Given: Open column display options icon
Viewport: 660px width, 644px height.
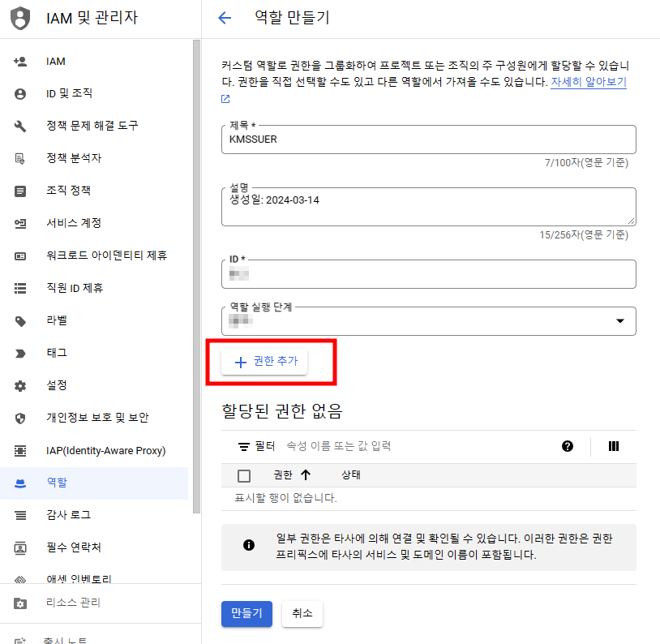Looking at the screenshot, I should [x=614, y=446].
